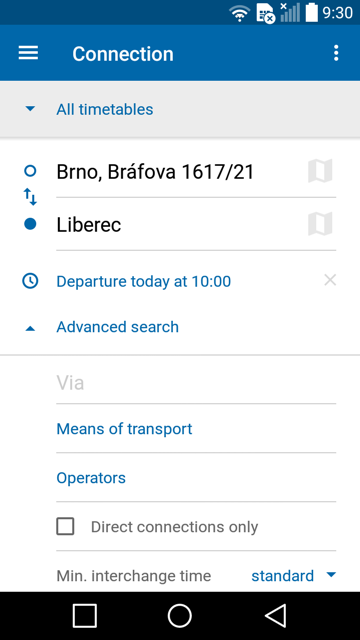Open Min. interchange time standard dropdown
The height and width of the screenshot is (640, 360).
point(293,576)
